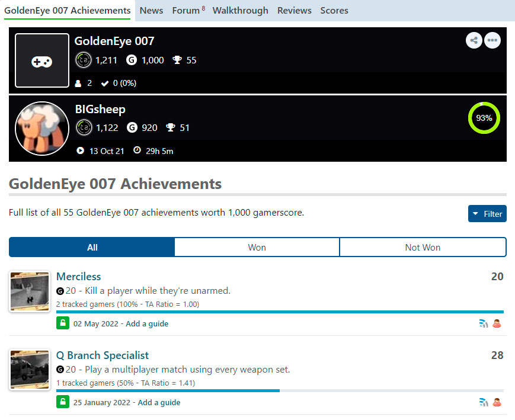Expand the Filter dropdown
The height and width of the screenshot is (420, 515).
(487, 214)
